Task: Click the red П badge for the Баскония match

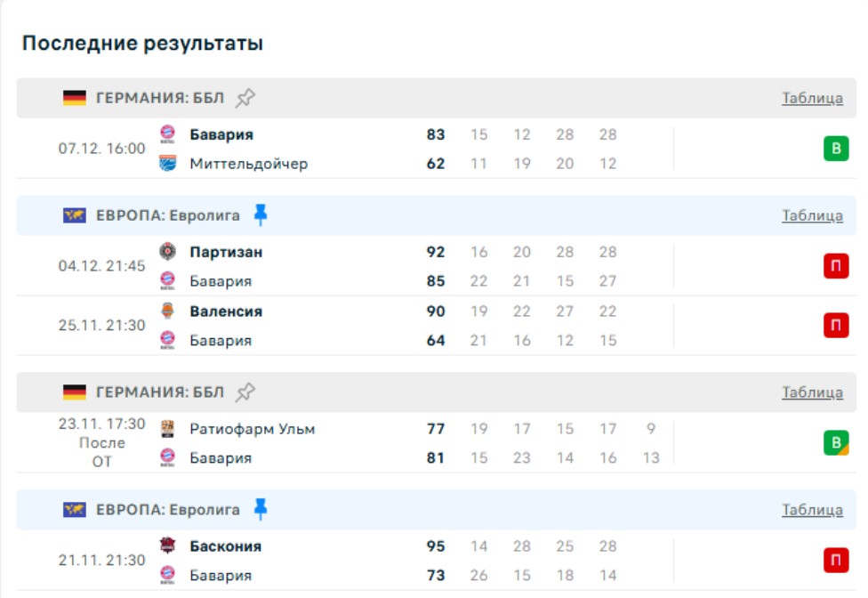Action: point(836,561)
